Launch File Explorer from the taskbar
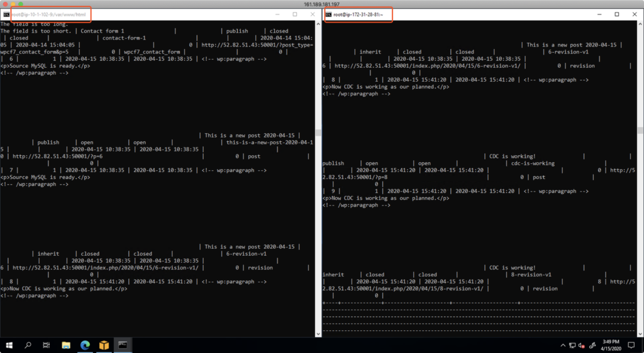 [x=67, y=345]
